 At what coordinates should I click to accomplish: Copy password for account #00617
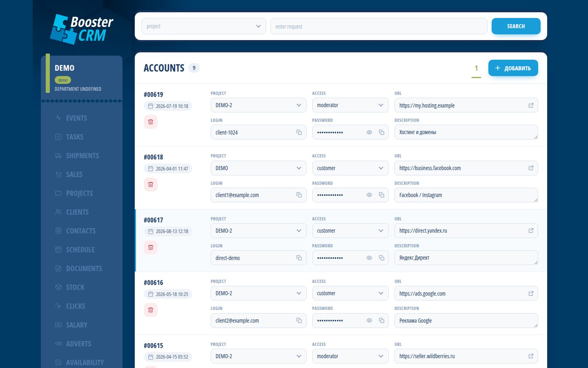[381, 258]
